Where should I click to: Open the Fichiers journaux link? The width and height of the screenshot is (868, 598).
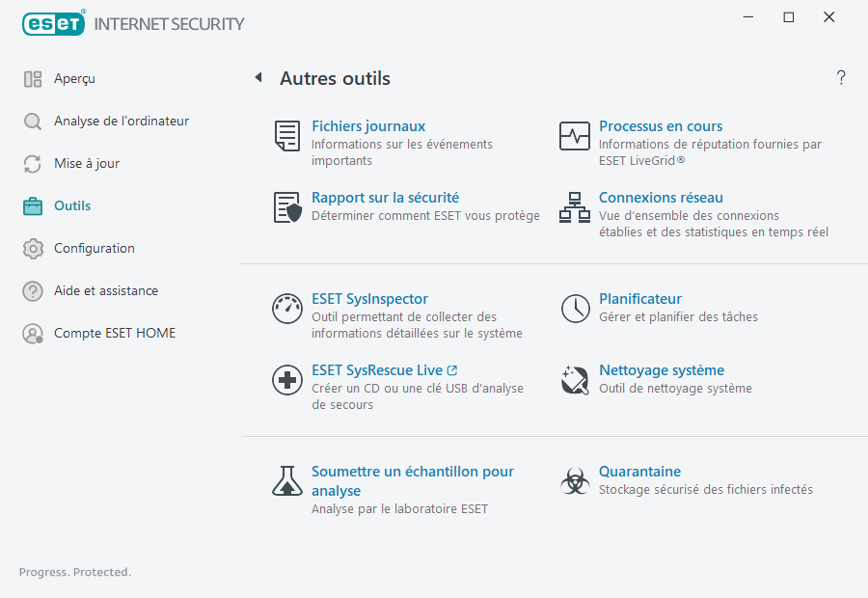tap(368, 126)
